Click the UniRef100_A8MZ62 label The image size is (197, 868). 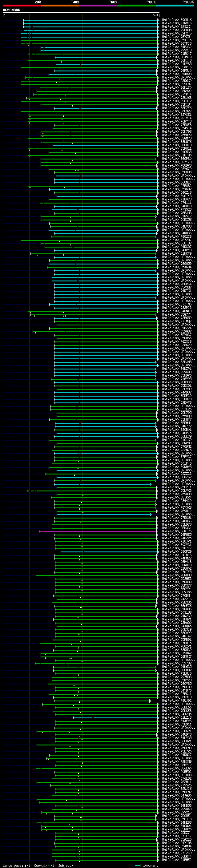pyautogui.click(x=176, y=477)
